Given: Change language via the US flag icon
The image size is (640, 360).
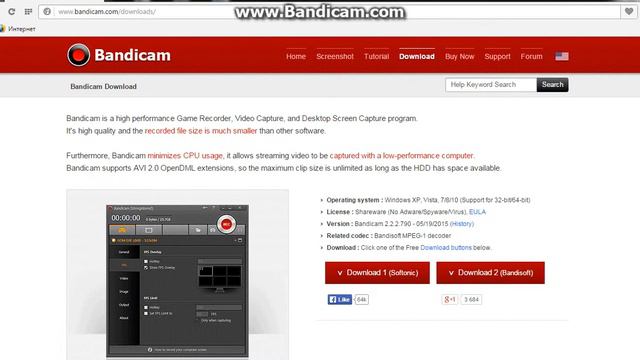Looking at the screenshot, I should pyautogui.click(x=562, y=56).
